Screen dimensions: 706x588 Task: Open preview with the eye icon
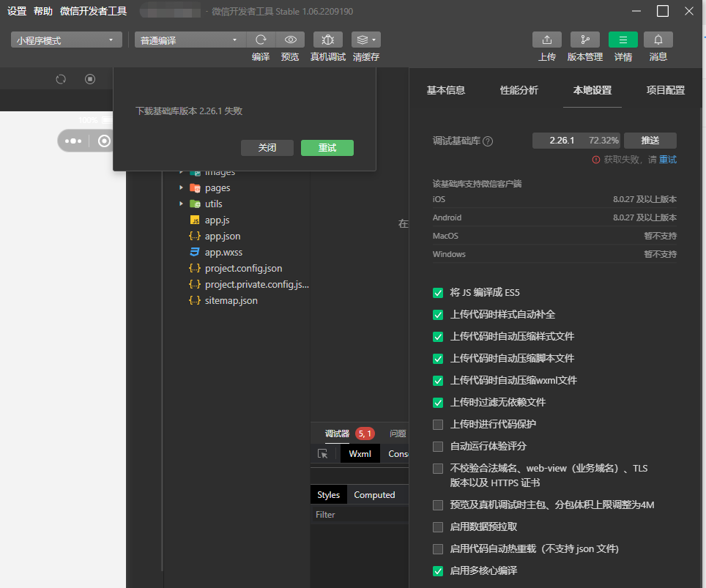[291, 40]
